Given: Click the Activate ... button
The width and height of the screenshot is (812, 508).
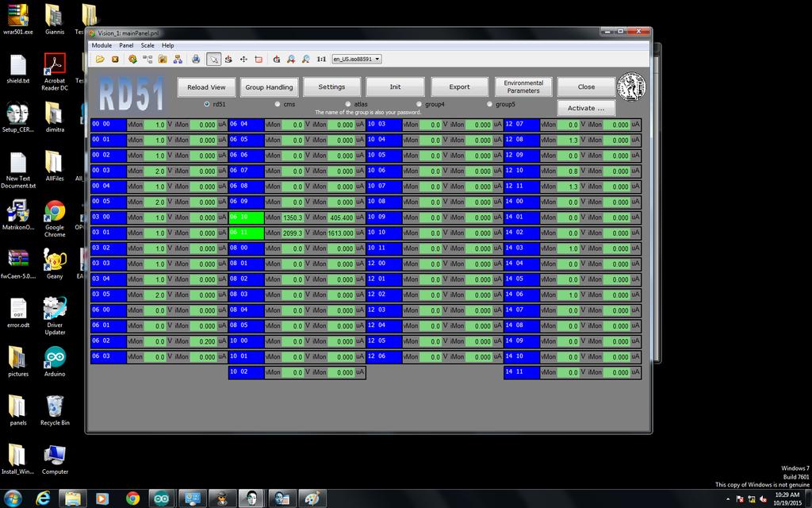Looking at the screenshot, I should point(586,108).
